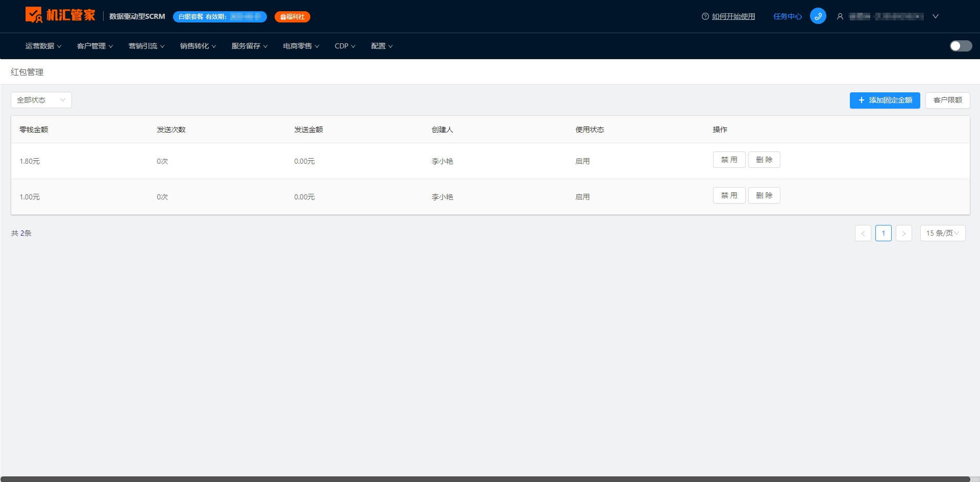The image size is (980, 482).
Task: Delete the 1.80元 red packet
Action: pos(764,160)
